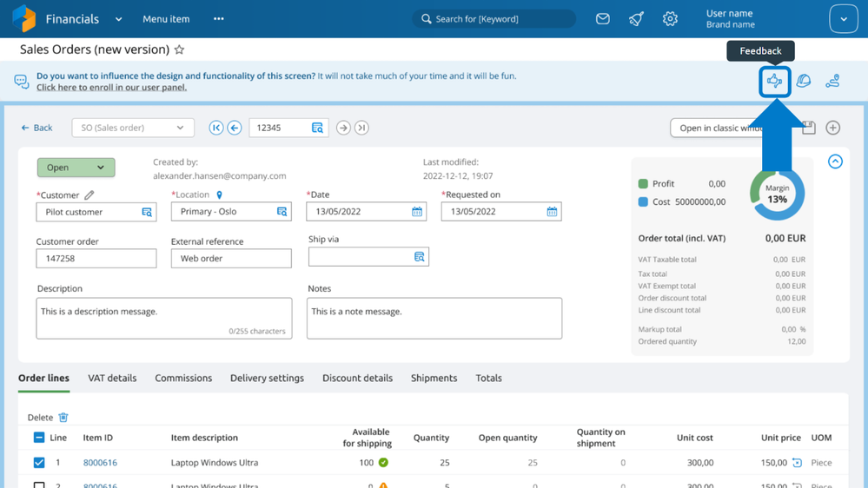Screen dimensions: 868x488
Task: Click the enroll in user panel link
Action: coord(111,88)
